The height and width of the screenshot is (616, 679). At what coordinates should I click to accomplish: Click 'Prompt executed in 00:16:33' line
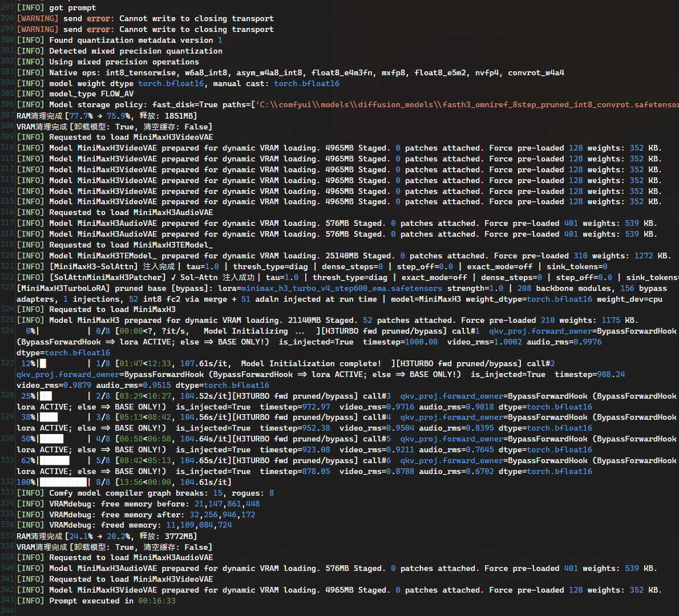pyautogui.click(x=96, y=601)
